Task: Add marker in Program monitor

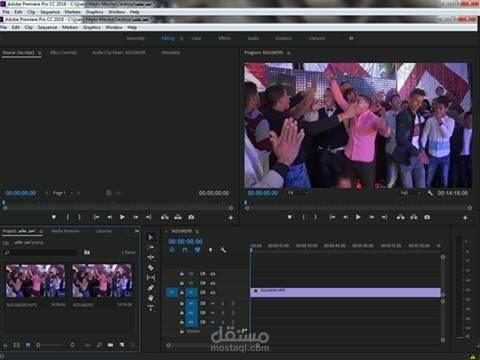Action: tap(290, 217)
